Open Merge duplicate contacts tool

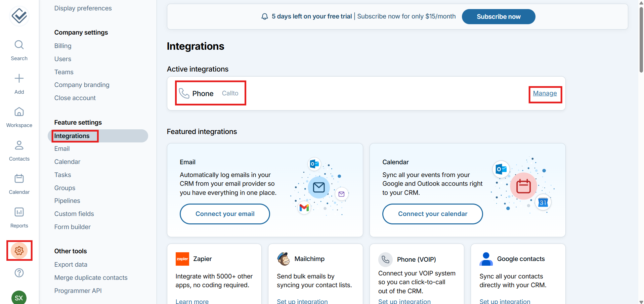(91, 277)
